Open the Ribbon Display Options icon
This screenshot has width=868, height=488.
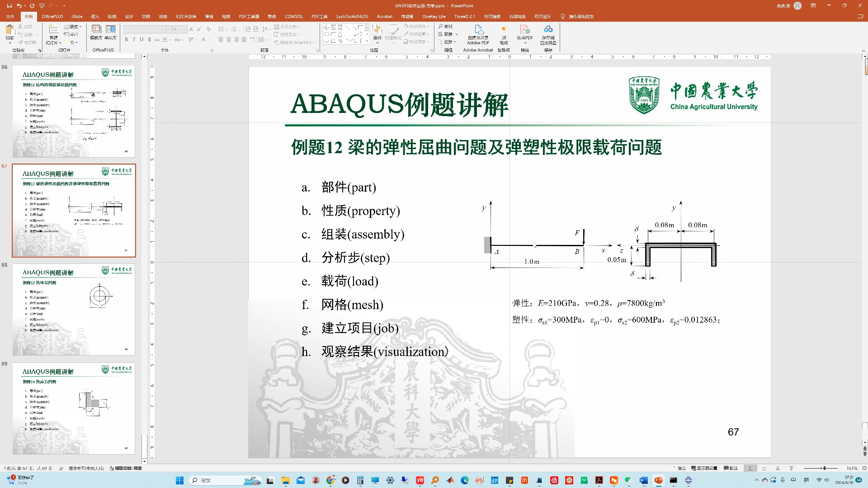click(813, 5)
